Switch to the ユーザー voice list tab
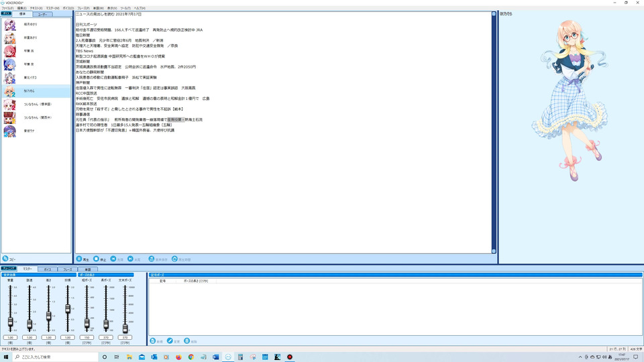This screenshot has height=362, width=644. point(42,14)
